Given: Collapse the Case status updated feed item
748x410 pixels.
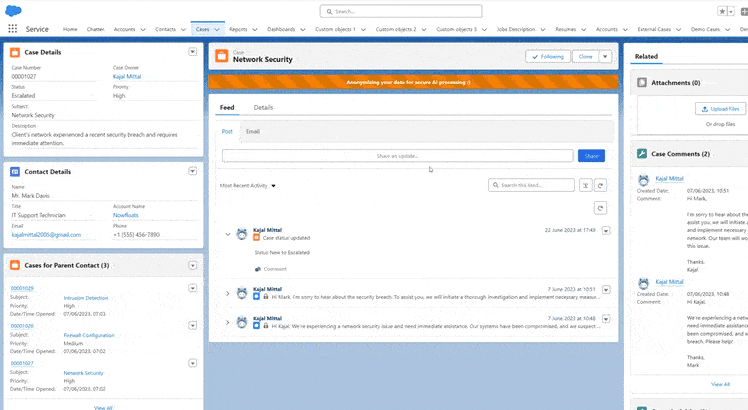Looking at the screenshot, I should pyautogui.click(x=228, y=234).
